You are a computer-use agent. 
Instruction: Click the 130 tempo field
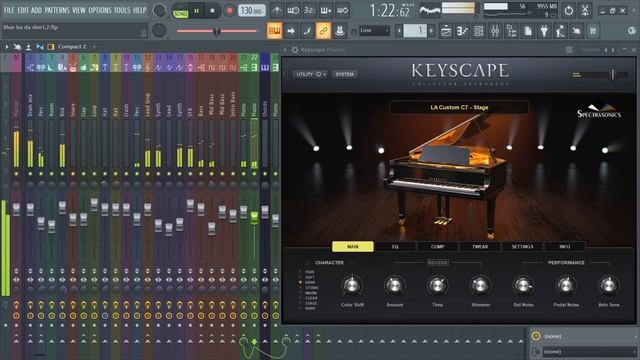coord(252,11)
